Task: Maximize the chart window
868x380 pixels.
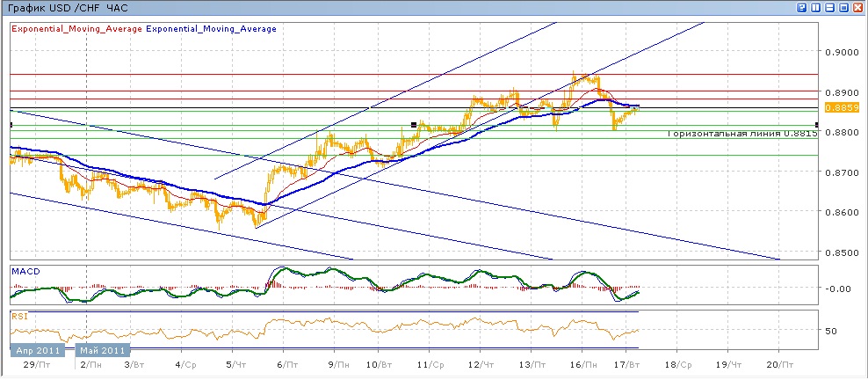Action: [844, 7]
